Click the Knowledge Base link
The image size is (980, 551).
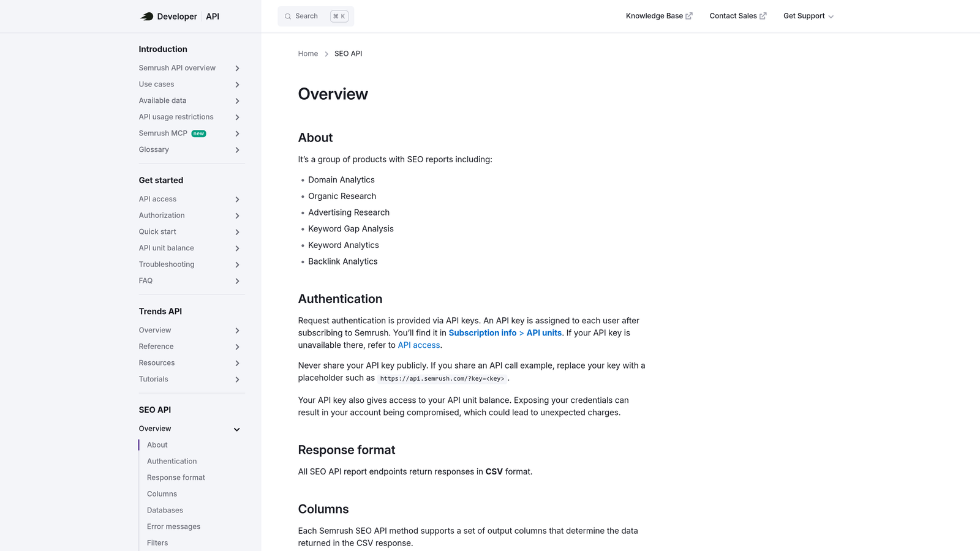[x=659, y=16]
